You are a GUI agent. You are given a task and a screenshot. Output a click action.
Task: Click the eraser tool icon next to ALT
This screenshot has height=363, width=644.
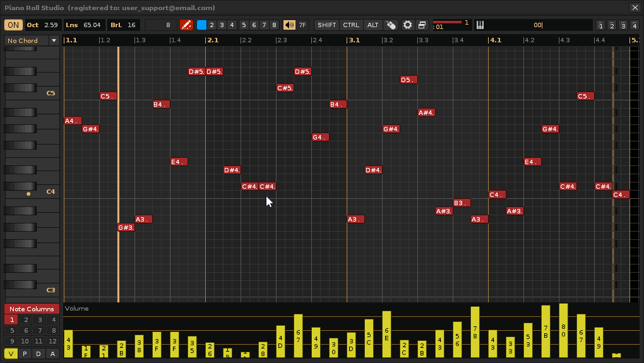pyautogui.click(x=391, y=25)
